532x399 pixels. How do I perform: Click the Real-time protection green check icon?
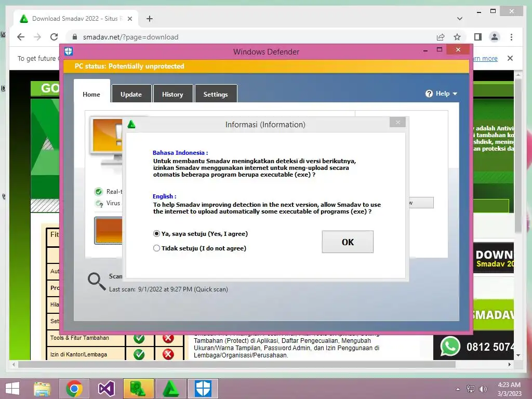click(x=98, y=192)
